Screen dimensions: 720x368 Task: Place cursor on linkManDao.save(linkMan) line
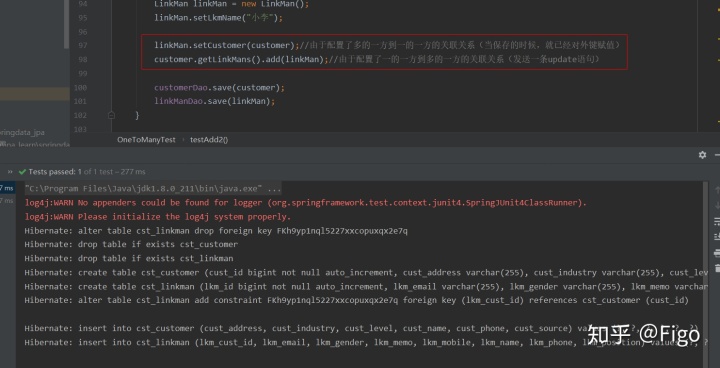[214, 102]
